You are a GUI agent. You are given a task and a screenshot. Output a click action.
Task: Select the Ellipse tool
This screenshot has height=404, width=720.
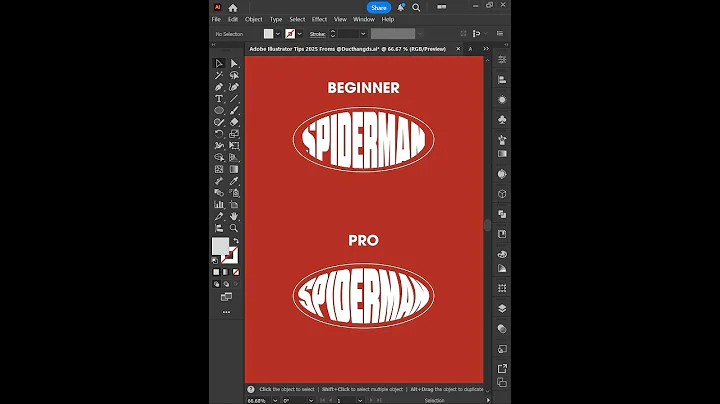219,111
